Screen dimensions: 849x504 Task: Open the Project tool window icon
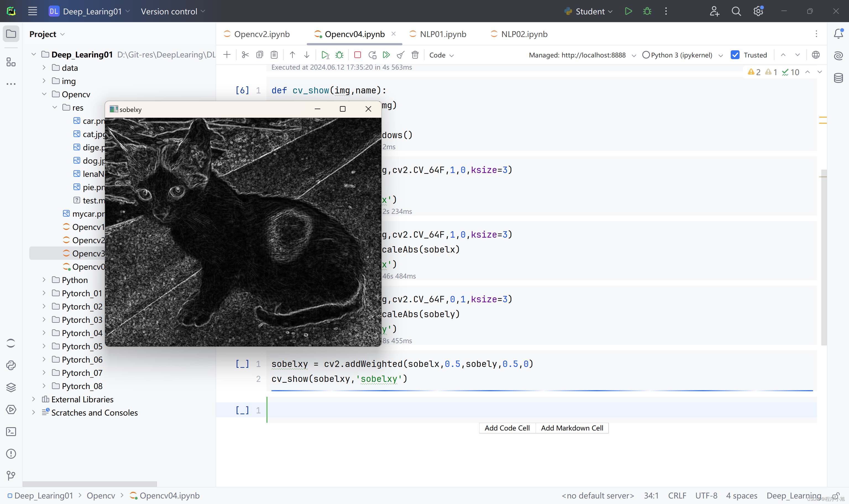[11, 34]
